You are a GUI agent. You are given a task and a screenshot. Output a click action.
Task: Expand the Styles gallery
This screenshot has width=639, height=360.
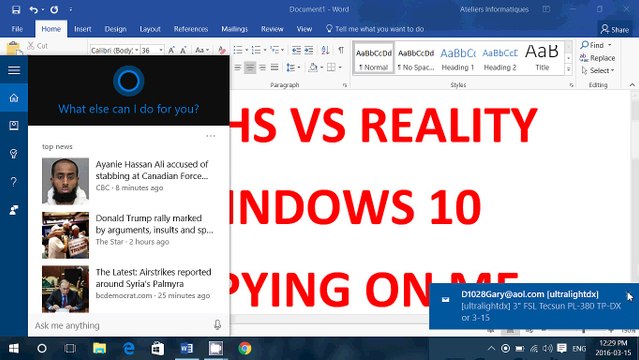568,70
